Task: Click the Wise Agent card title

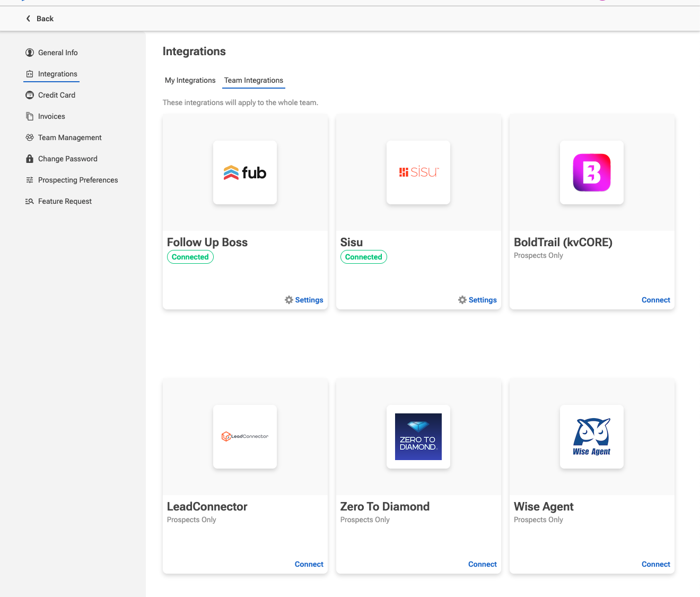Action: coord(544,506)
